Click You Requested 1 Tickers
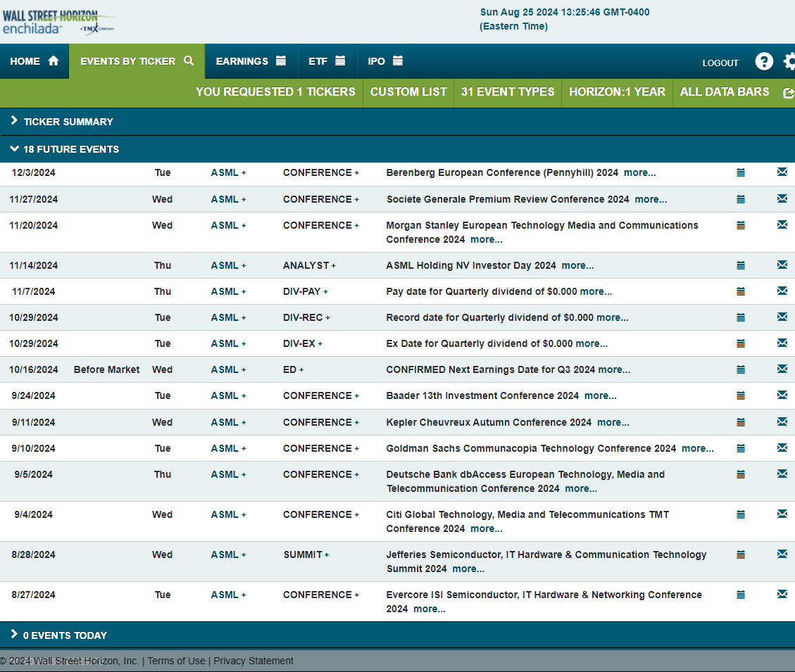 click(x=275, y=91)
